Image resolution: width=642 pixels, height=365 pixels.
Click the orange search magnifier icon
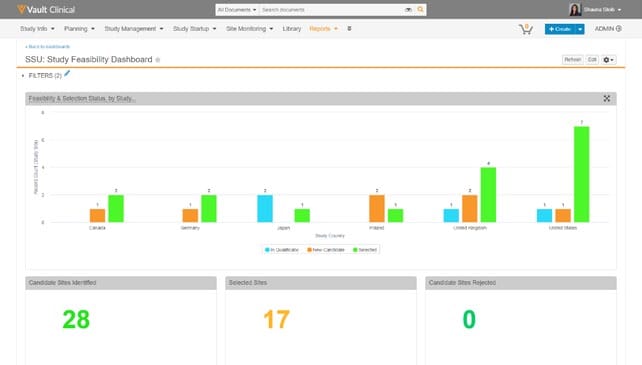click(x=420, y=10)
